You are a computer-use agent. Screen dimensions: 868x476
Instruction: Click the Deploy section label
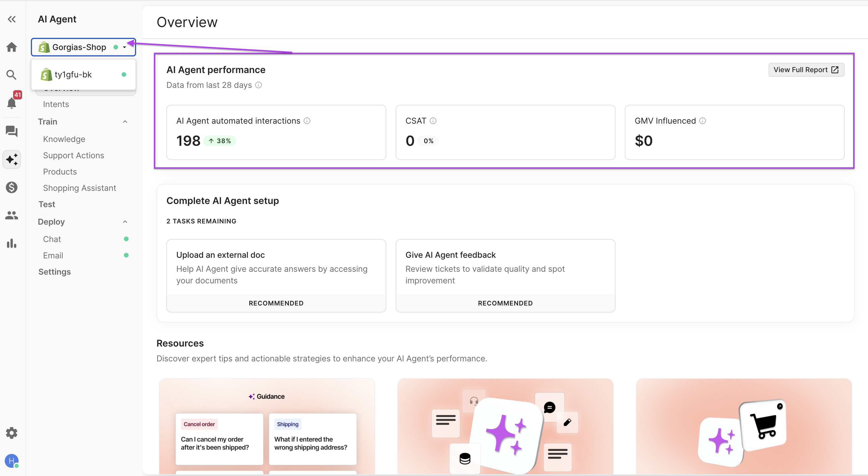[x=51, y=222]
